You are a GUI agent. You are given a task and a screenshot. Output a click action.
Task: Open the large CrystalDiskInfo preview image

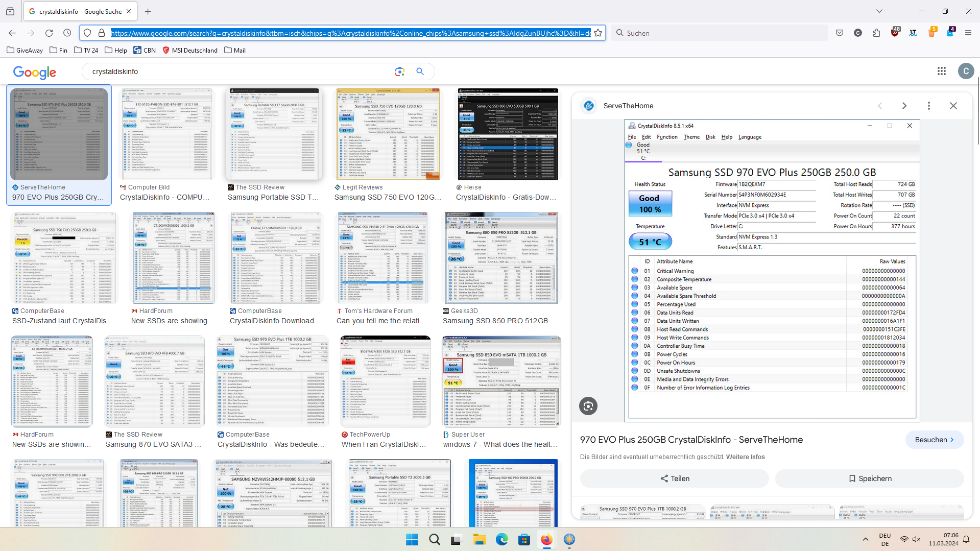point(772,271)
